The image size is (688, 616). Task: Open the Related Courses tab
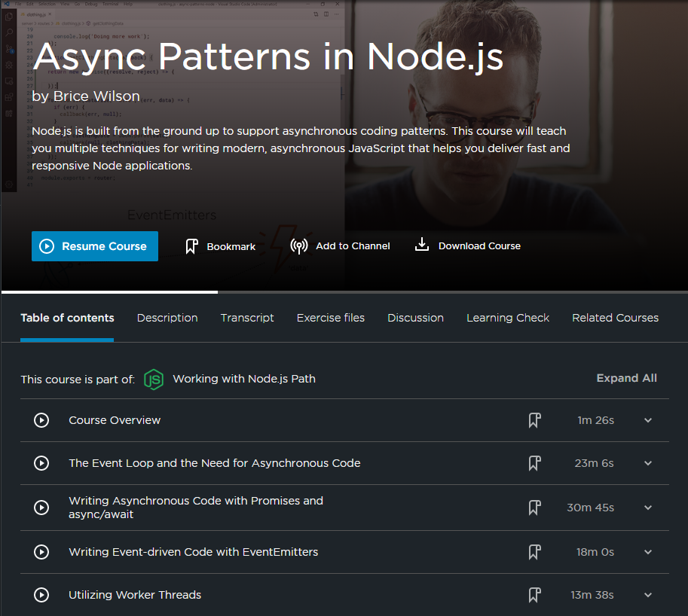(x=615, y=318)
